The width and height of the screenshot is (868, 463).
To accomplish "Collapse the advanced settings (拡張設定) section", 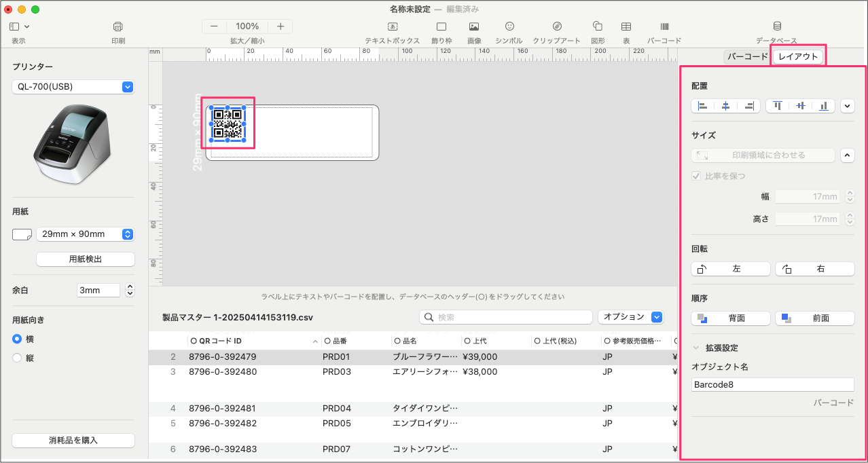I will 695,348.
